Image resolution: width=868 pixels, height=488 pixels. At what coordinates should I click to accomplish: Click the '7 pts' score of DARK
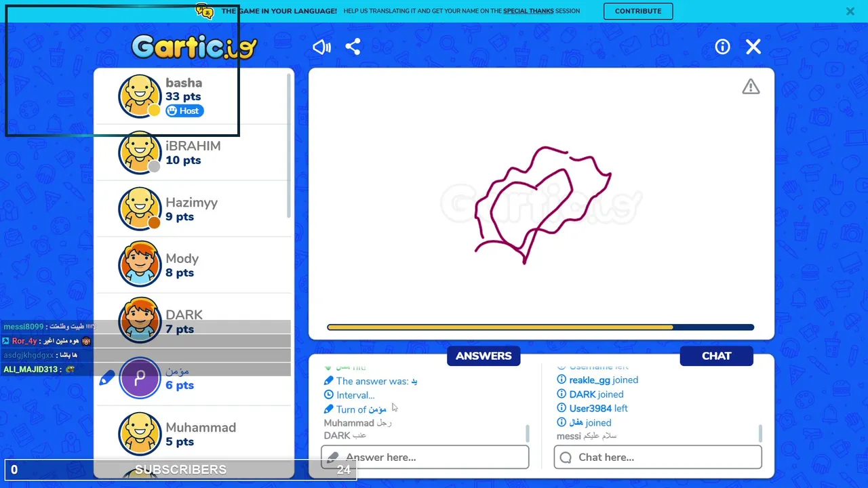180,329
